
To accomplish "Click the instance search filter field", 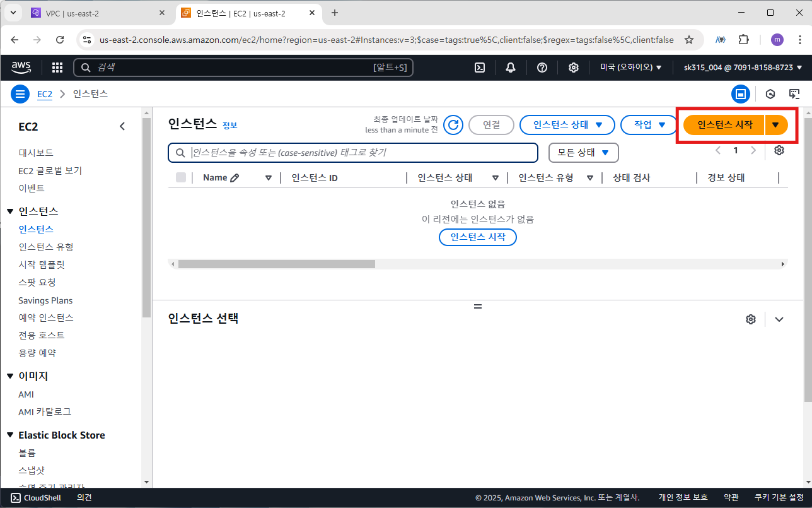I will [x=353, y=153].
